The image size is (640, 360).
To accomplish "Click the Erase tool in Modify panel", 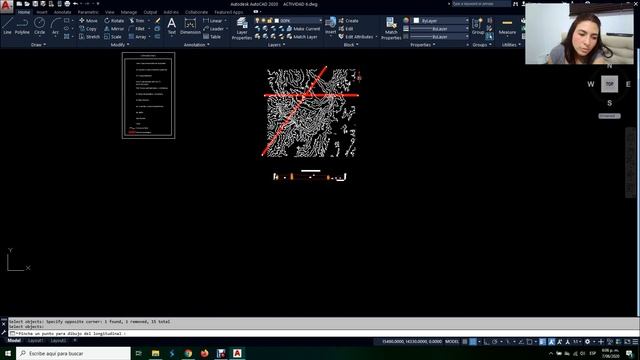I will pos(158,20).
